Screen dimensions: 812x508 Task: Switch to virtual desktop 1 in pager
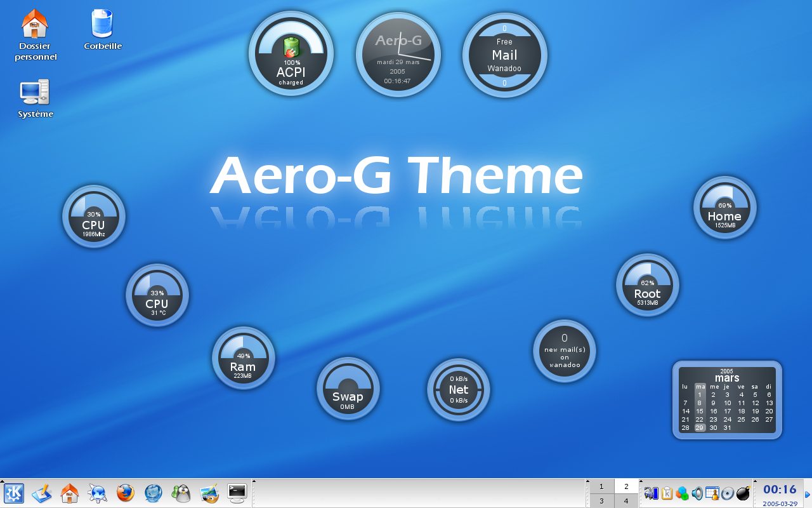click(601, 486)
